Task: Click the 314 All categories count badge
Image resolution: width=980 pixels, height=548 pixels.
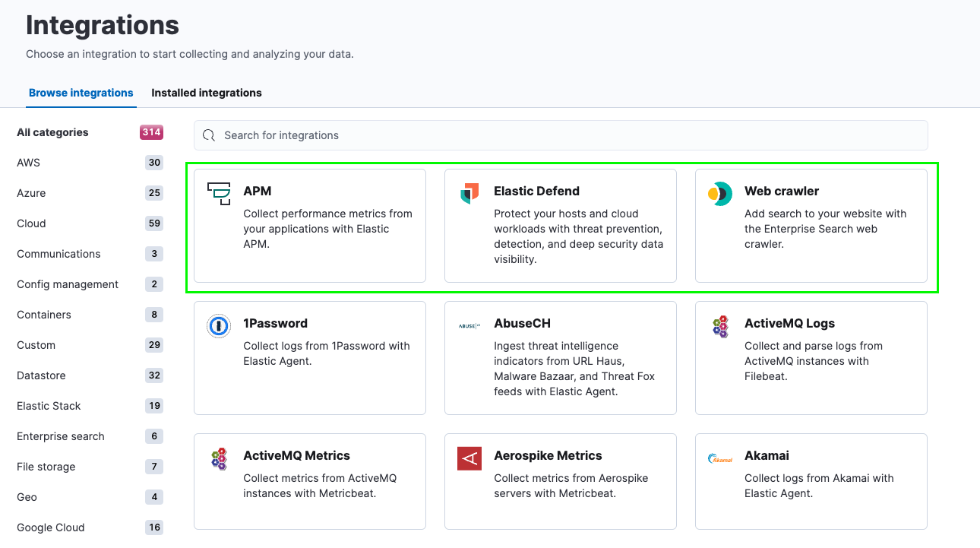Action: (x=151, y=132)
